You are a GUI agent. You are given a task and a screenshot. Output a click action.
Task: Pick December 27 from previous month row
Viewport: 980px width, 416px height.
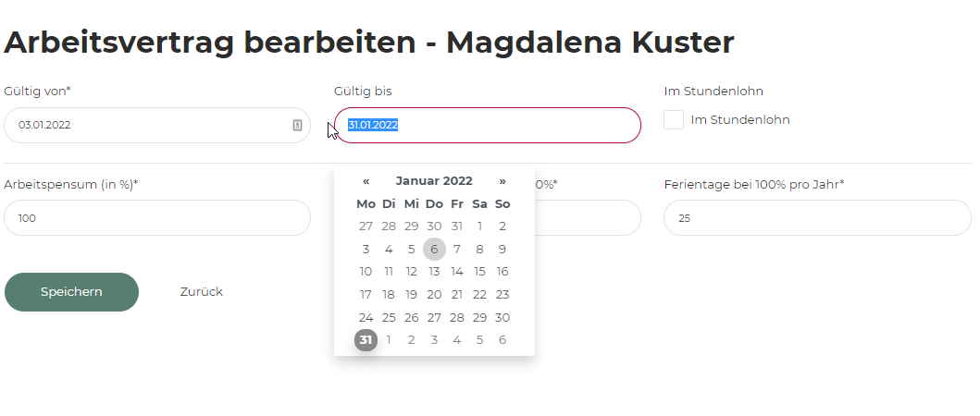(x=366, y=226)
